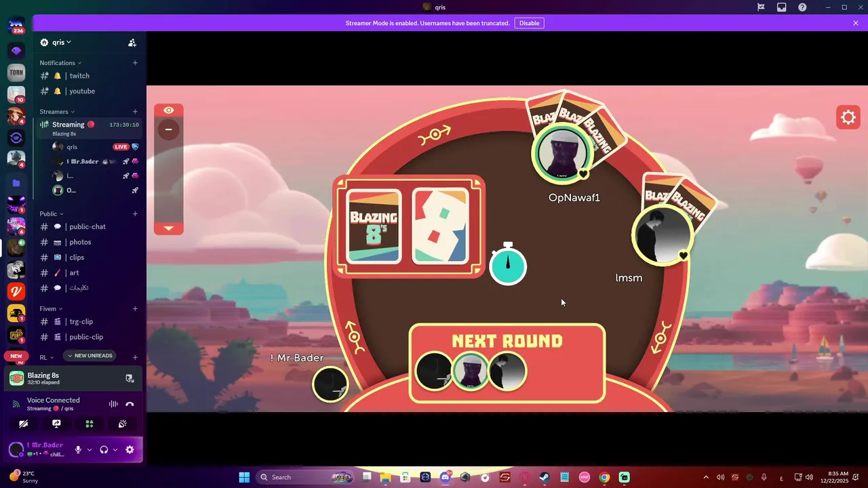Select the Streaming voice channel
This screenshot has width=868, height=488.
pos(90,127)
